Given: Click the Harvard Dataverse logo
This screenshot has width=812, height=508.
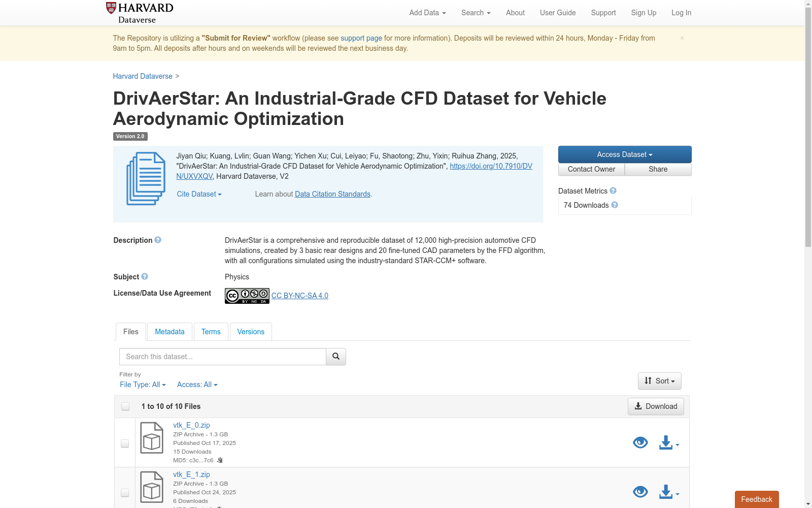Looking at the screenshot, I should click(x=140, y=13).
